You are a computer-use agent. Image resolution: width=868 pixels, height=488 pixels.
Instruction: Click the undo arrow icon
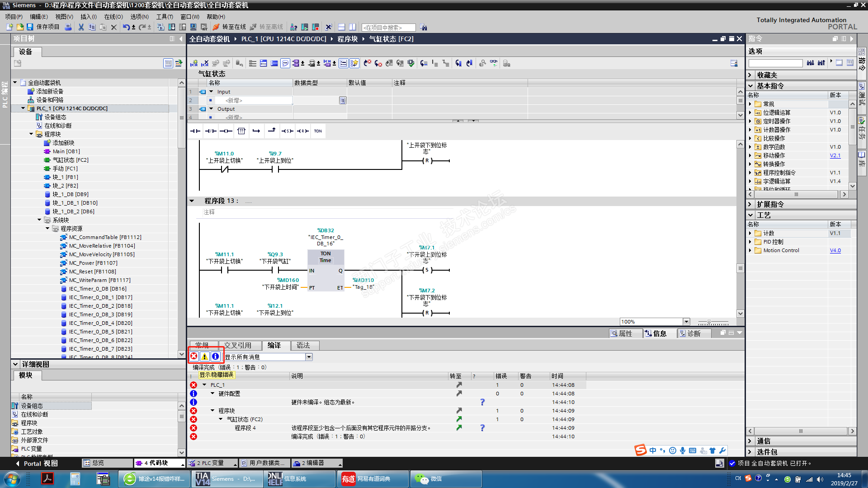point(126,27)
